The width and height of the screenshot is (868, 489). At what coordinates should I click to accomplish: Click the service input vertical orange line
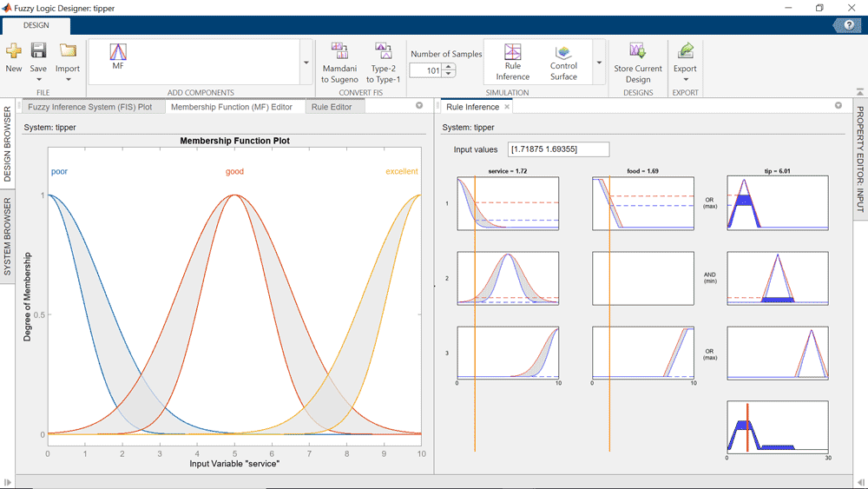(475, 314)
